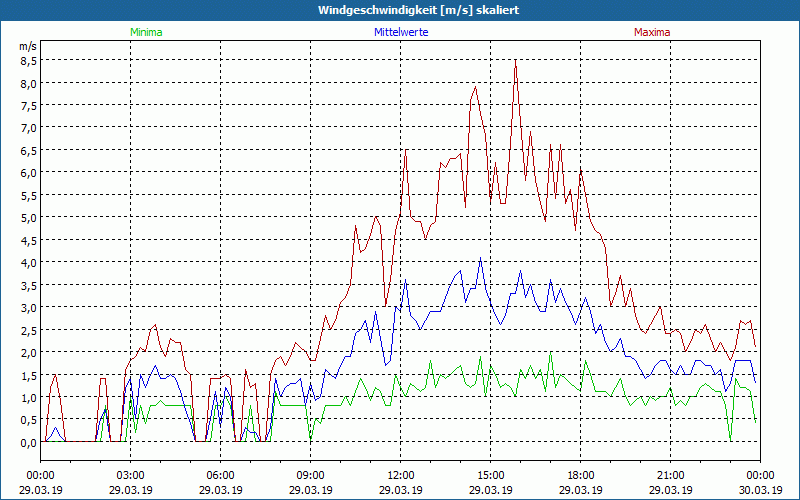
Task: Click the chart title Windgeschwindigkeit [m/s] skaliert
Action: click(x=400, y=10)
